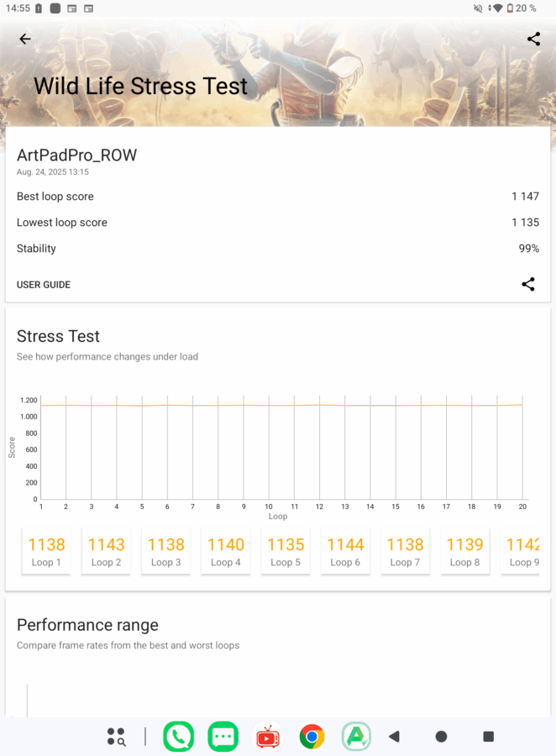
Task: Open the red TV video app
Action: [x=268, y=737]
